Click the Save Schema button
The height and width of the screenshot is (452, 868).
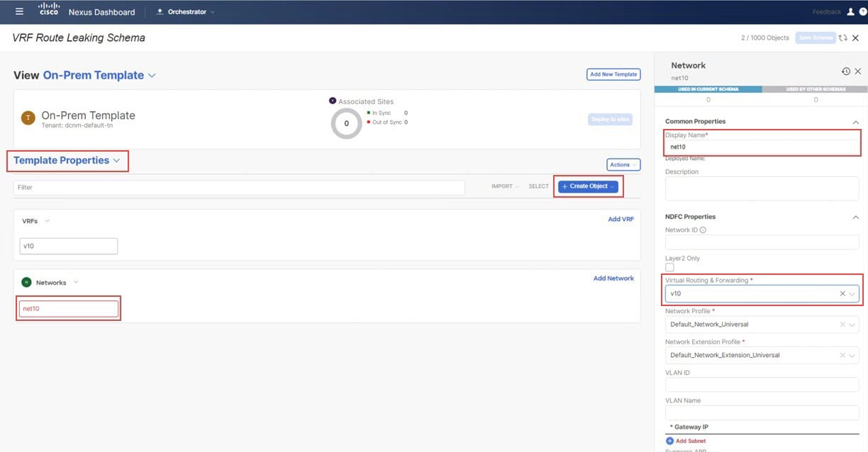coord(816,38)
